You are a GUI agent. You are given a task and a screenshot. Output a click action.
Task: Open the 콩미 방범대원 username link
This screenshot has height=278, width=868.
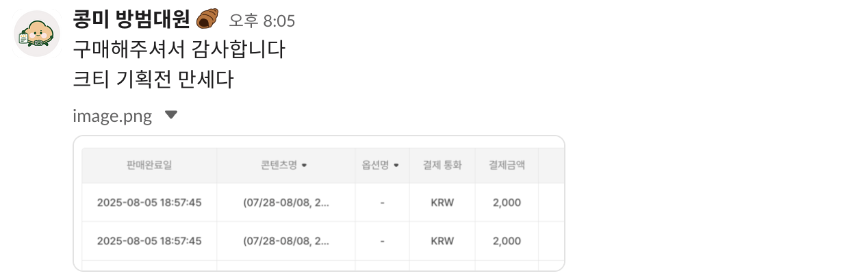pyautogui.click(x=131, y=21)
